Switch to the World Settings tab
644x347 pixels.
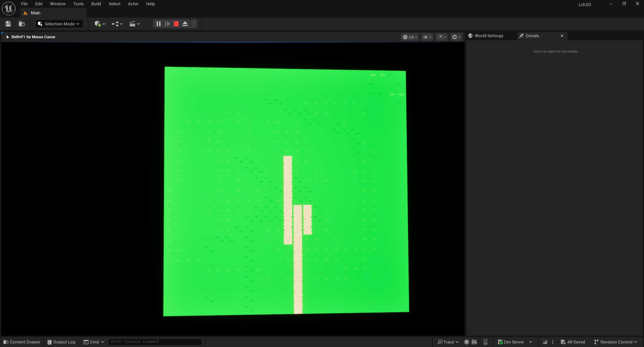coord(489,36)
